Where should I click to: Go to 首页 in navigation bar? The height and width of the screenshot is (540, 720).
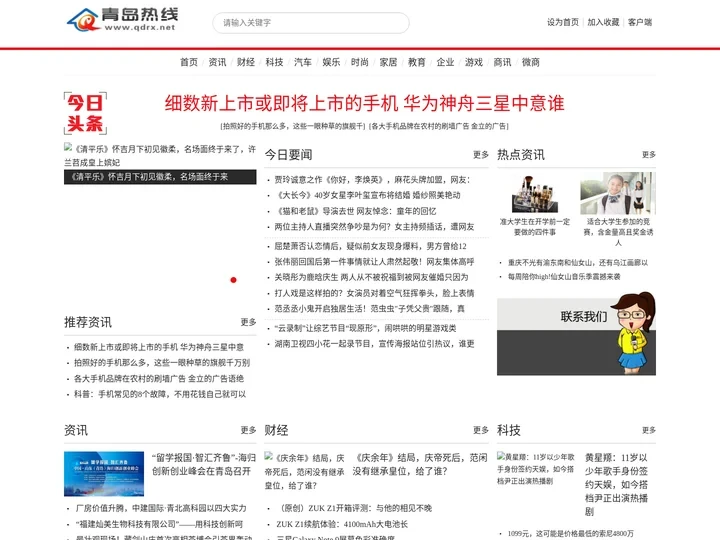[x=189, y=62]
